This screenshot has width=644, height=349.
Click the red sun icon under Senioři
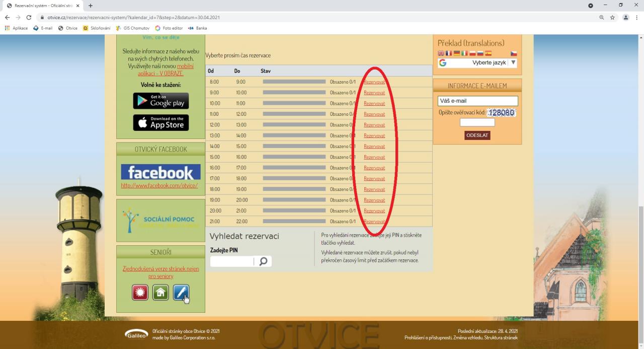pos(140,292)
